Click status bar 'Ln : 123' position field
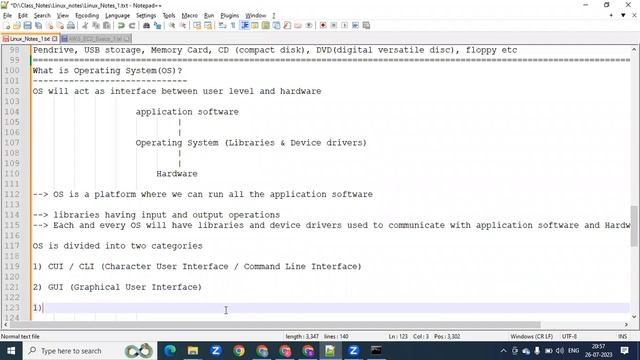This screenshot has height=360, width=640. tap(398, 336)
